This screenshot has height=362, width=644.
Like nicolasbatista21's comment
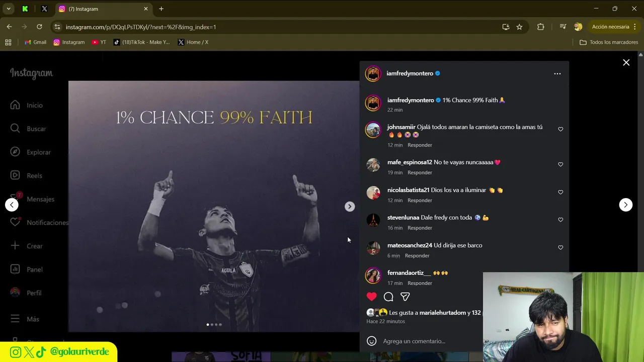560,192
